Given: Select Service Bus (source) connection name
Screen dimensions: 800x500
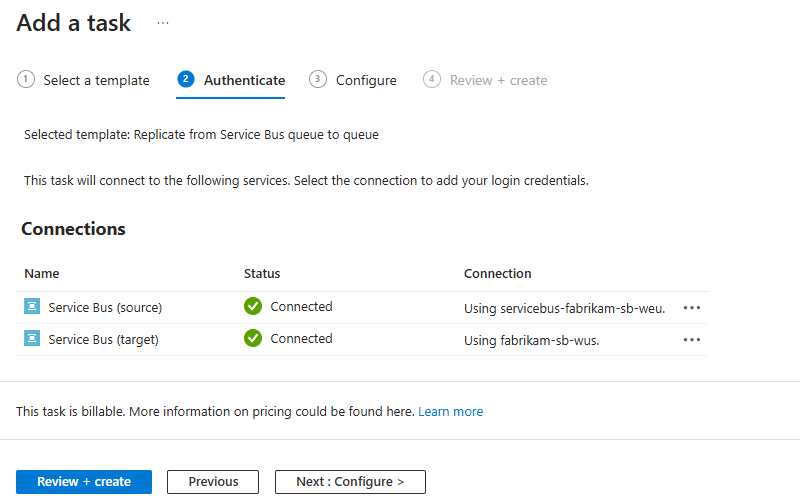Looking at the screenshot, I should click(x=105, y=307).
